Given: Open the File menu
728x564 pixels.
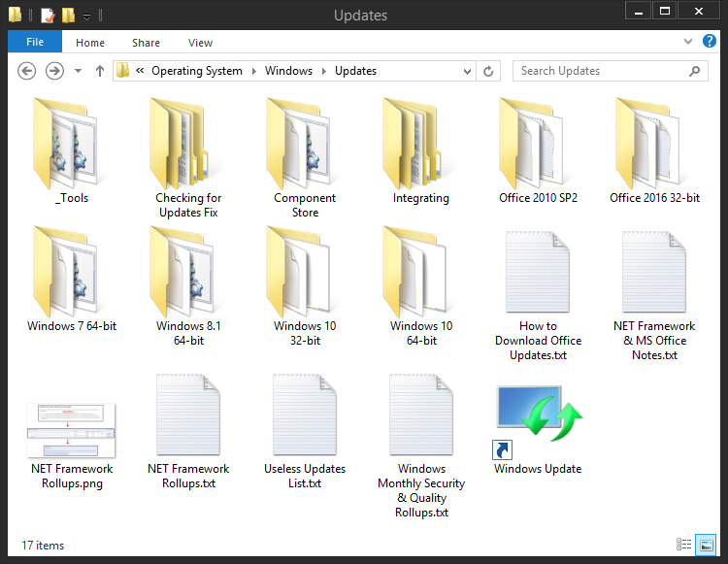Looking at the screenshot, I should click(35, 42).
